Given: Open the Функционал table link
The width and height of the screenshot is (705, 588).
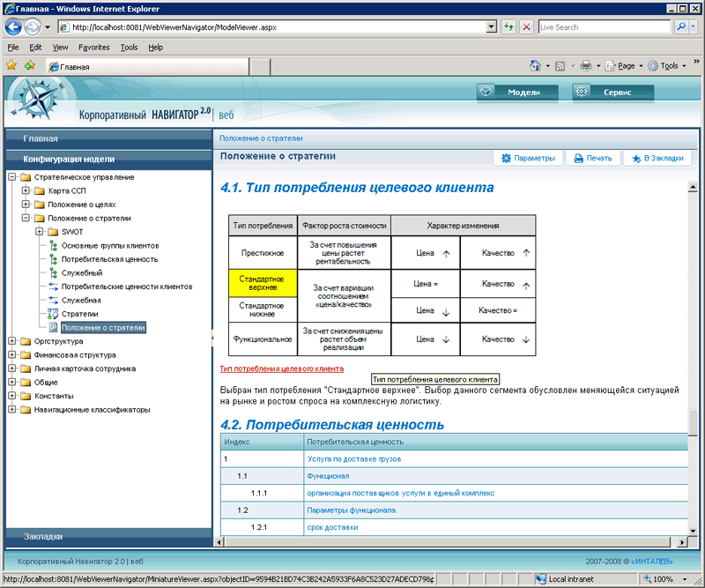Looking at the screenshot, I should point(328,476).
